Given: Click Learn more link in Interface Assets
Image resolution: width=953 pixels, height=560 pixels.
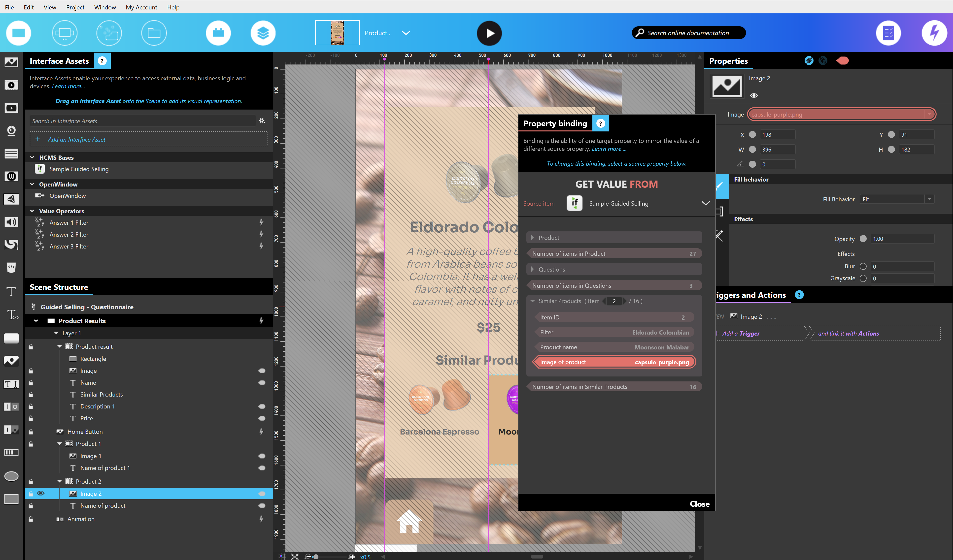Looking at the screenshot, I should (68, 86).
